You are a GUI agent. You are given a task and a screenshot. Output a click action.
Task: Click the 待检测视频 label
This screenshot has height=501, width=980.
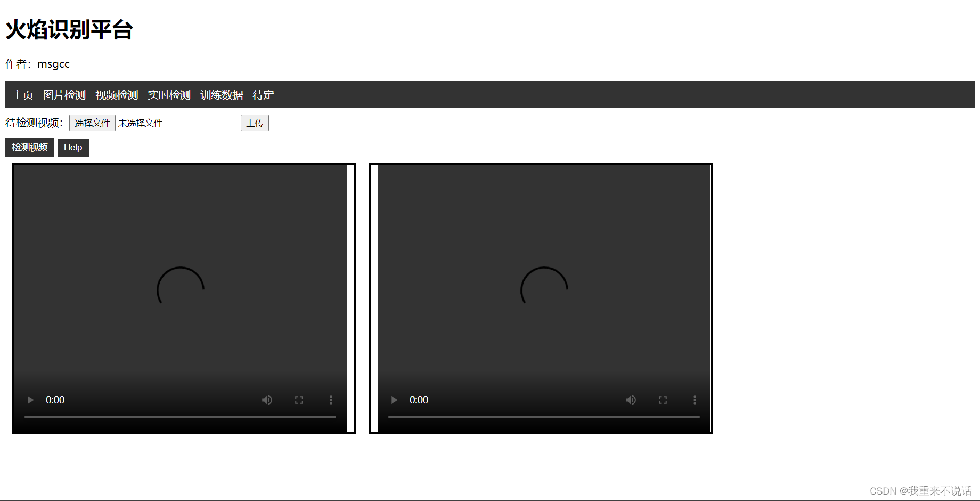pyautogui.click(x=35, y=123)
